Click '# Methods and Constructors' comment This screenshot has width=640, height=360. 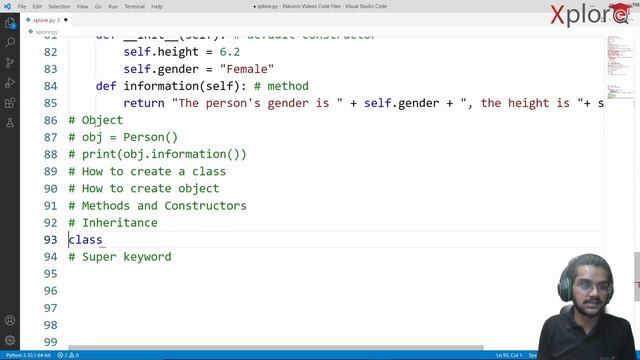158,206
